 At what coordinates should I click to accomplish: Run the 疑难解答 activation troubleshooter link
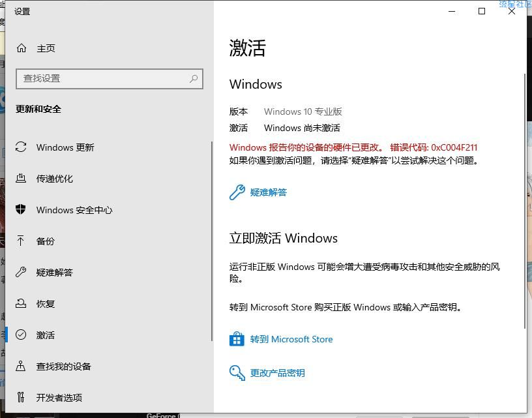click(x=269, y=192)
